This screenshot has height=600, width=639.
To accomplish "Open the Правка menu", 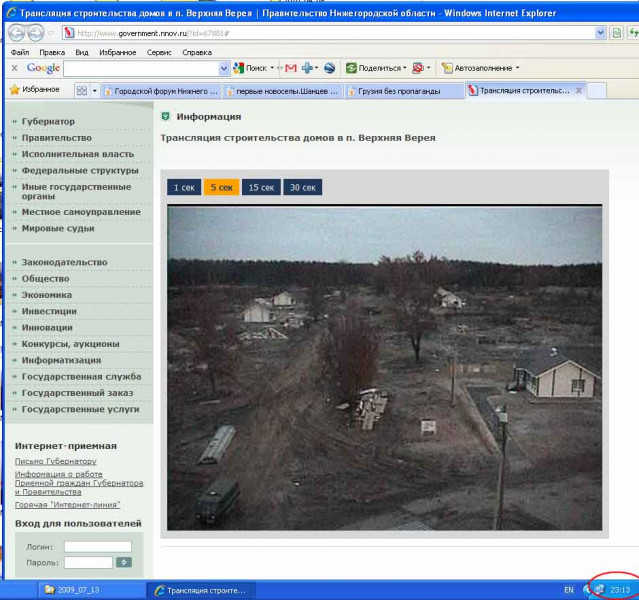I will [52, 52].
